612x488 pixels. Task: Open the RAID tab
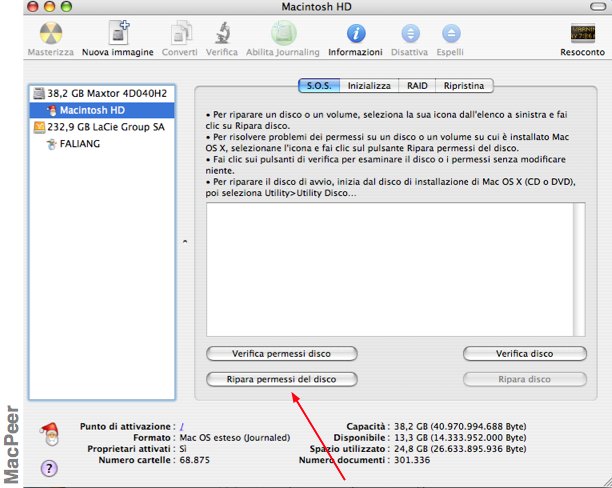click(417, 85)
